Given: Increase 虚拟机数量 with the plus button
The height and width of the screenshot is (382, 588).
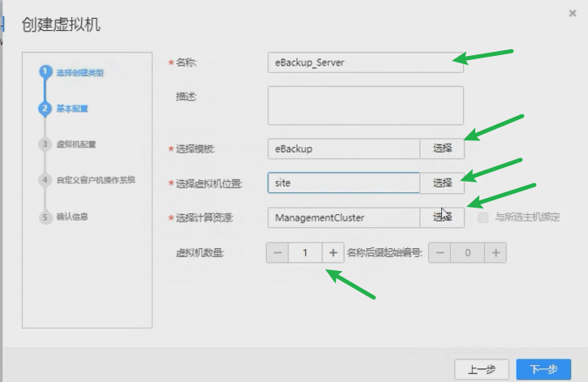Looking at the screenshot, I should point(333,253).
